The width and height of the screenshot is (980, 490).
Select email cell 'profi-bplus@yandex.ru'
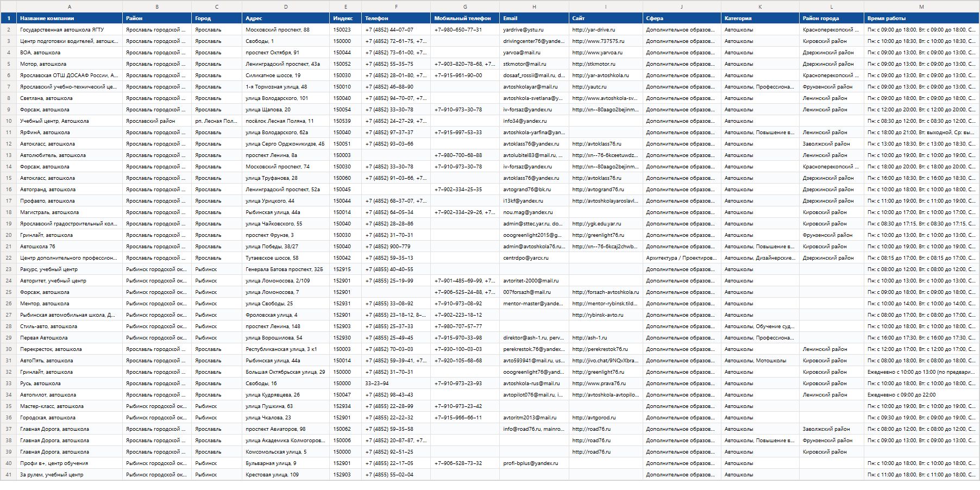tap(534, 463)
